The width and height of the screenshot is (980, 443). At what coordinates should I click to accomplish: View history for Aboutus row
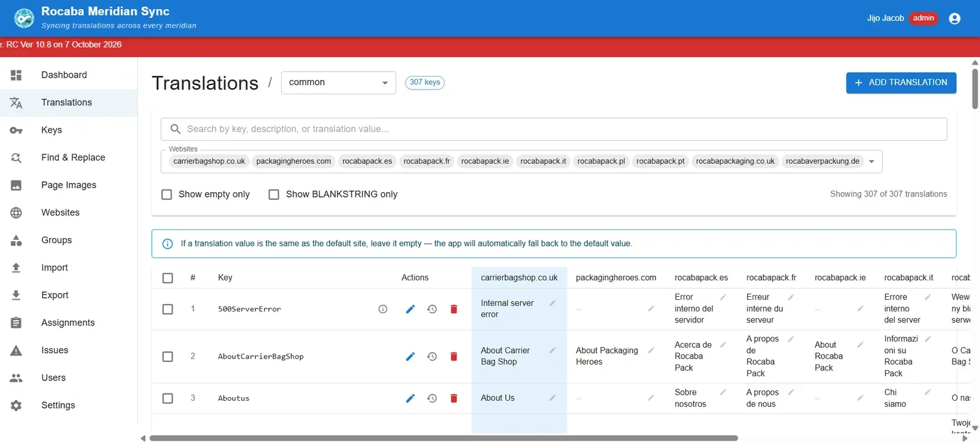point(432,398)
